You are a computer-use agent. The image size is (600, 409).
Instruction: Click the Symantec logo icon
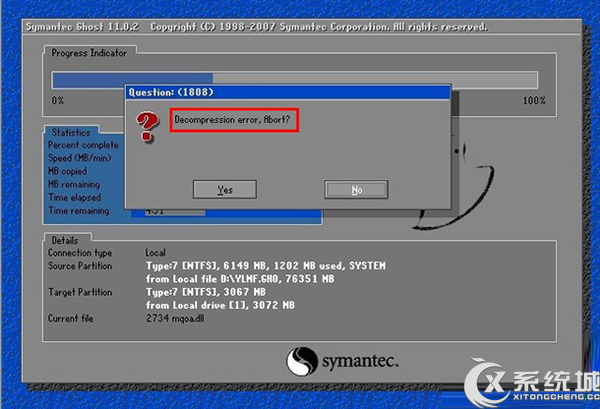click(302, 361)
